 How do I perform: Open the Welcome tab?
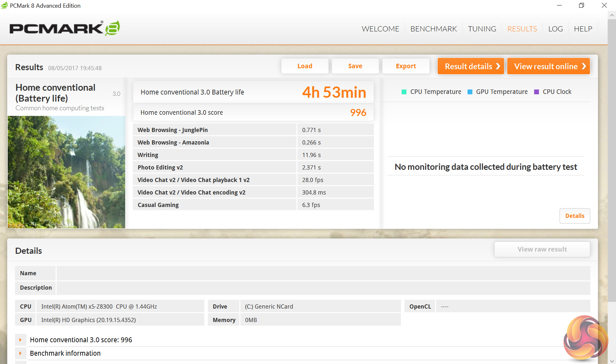point(380,29)
